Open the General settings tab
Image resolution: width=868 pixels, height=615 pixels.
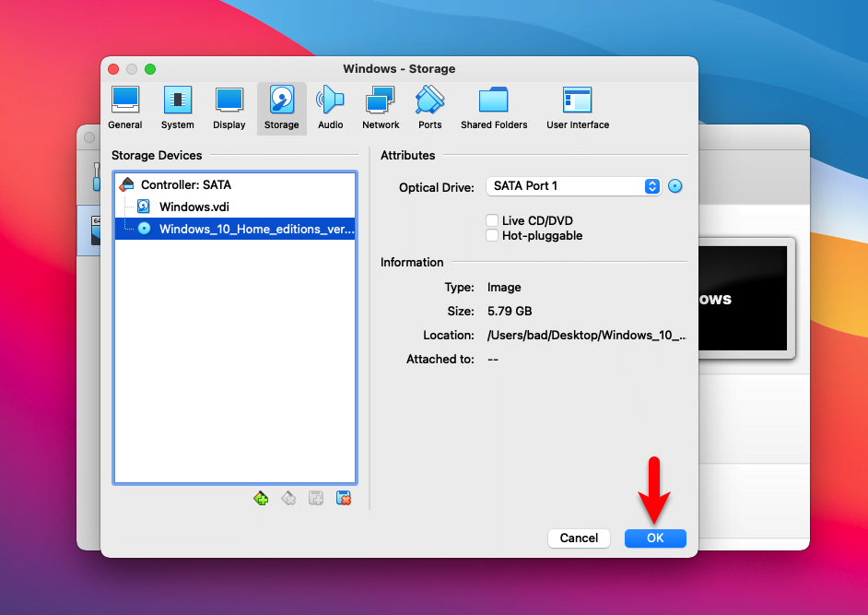click(x=125, y=109)
